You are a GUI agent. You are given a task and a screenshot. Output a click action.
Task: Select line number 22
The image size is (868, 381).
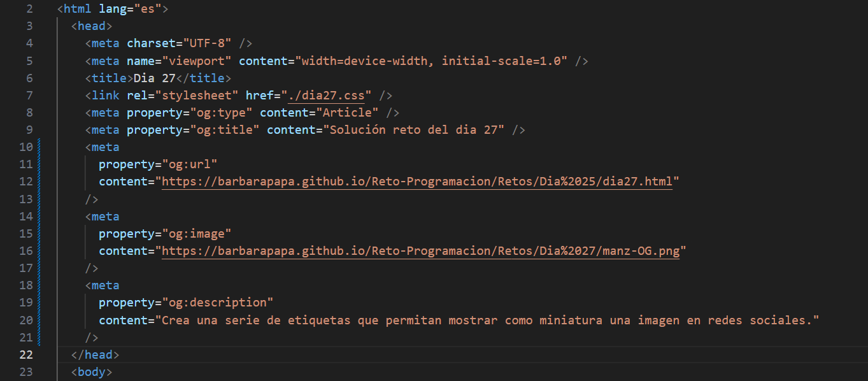coord(26,354)
